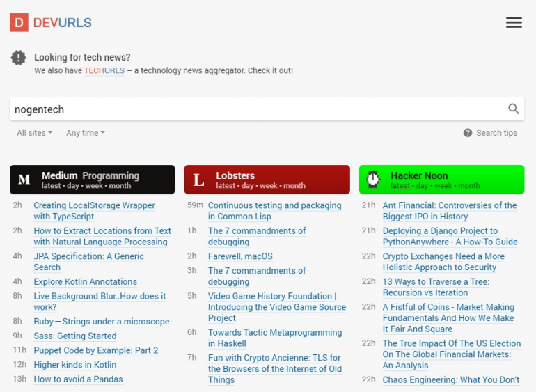The height and width of the screenshot is (392, 536).
Task: Select Lobsters month tab
Action: 294,186
